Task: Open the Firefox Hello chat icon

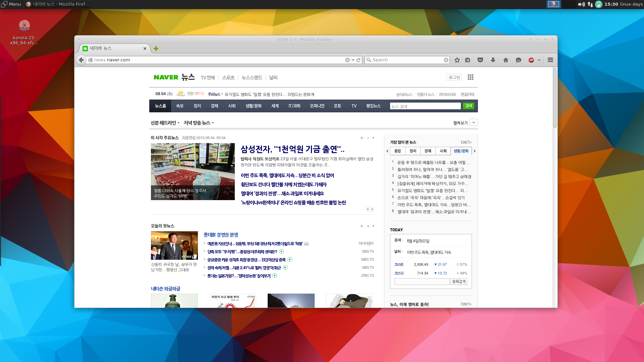Action: pos(519,60)
